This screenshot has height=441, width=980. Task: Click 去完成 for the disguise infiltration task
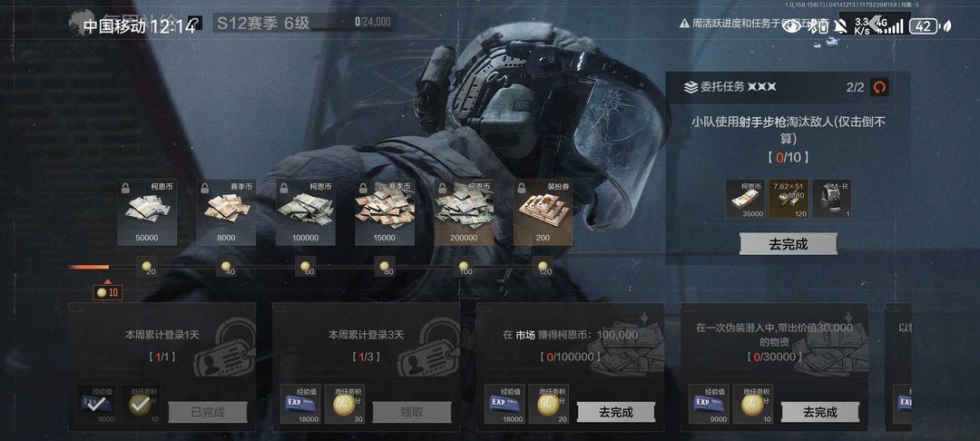(x=820, y=412)
